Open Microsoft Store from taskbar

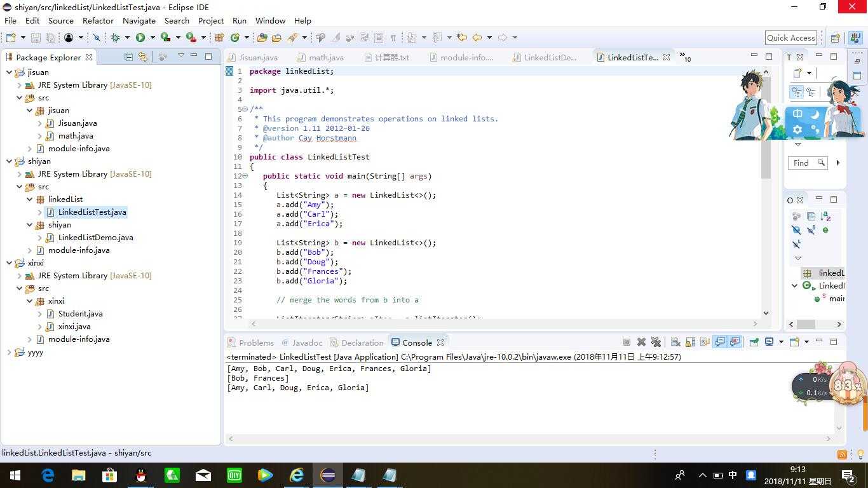[109, 475]
